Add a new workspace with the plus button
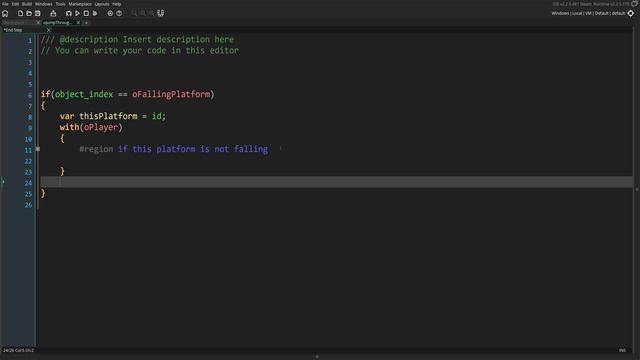The height and width of the screenshot is (360, 640). pos(86,23)
